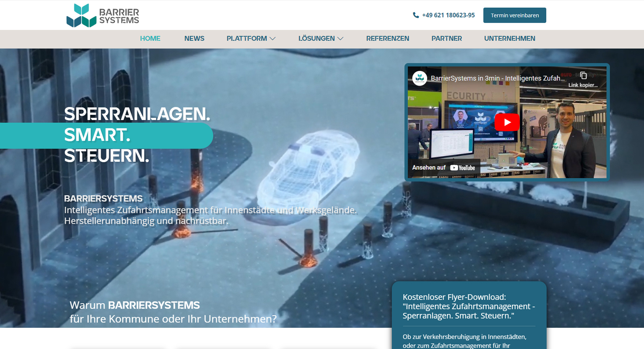Open the PLATTFORM menu item
Screen dimensions: 644x349
pyautogui.click(x=247, y=39)
